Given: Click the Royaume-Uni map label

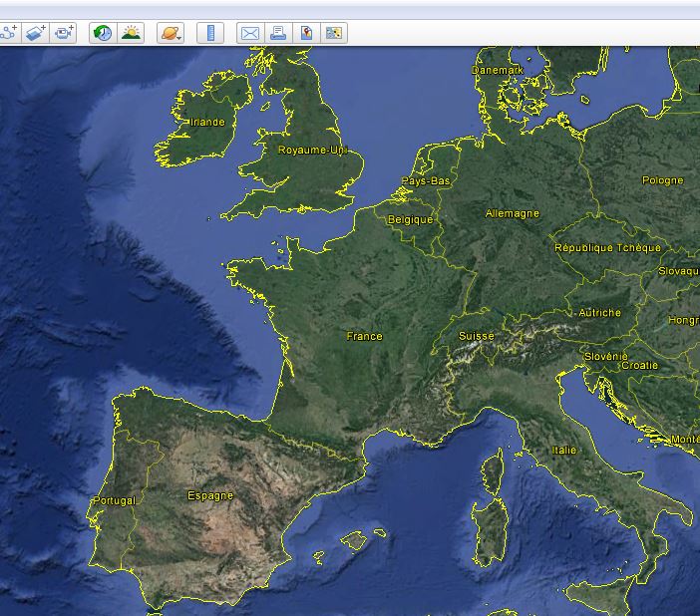Looking at the screenshot, I should click(x=310, y=151).
